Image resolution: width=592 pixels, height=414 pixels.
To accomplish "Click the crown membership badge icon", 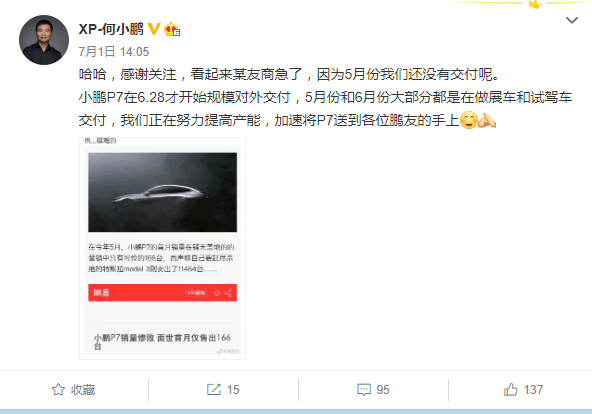I will (x=172, y=29).
